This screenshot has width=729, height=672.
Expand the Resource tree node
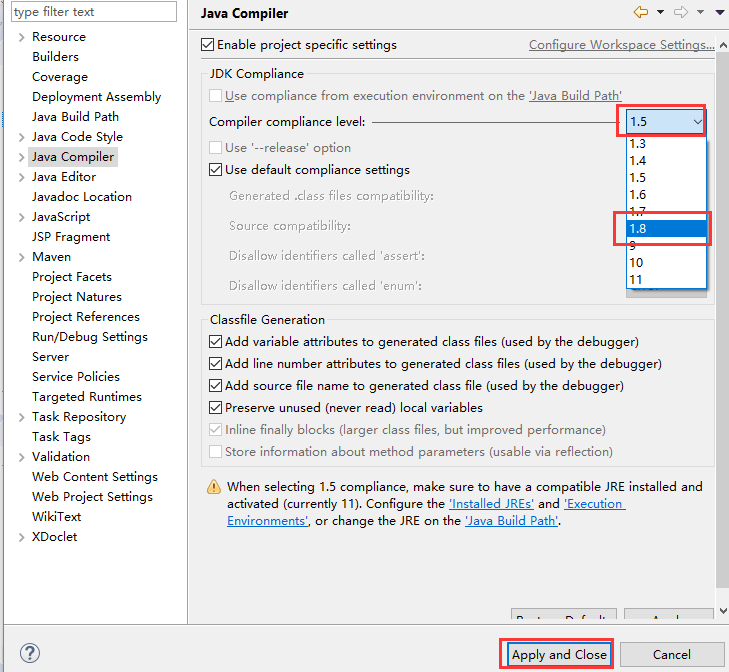pos(21,37)
